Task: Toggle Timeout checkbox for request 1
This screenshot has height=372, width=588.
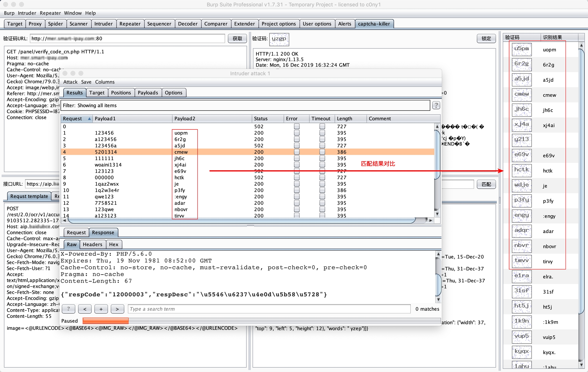Action: pyautogui.click(x=322, y=133)
